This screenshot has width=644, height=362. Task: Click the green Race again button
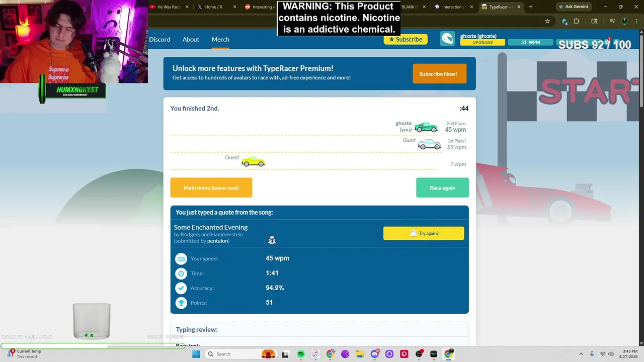pos(442,188)
